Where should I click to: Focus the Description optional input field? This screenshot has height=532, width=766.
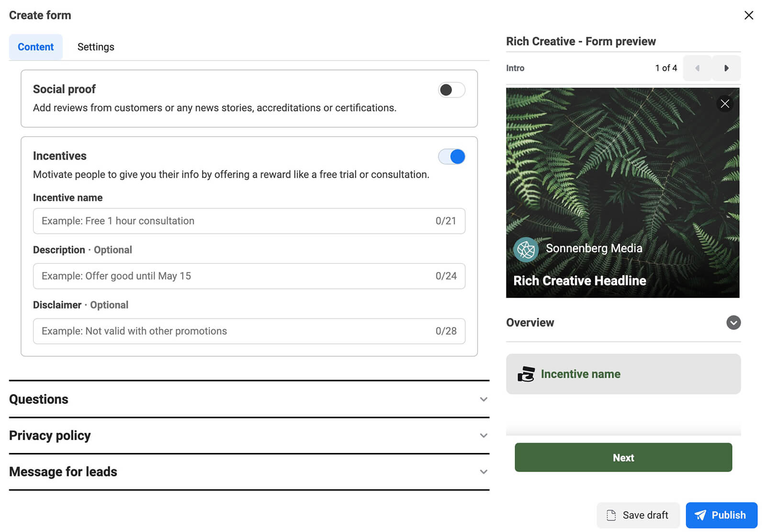(249, 276)
